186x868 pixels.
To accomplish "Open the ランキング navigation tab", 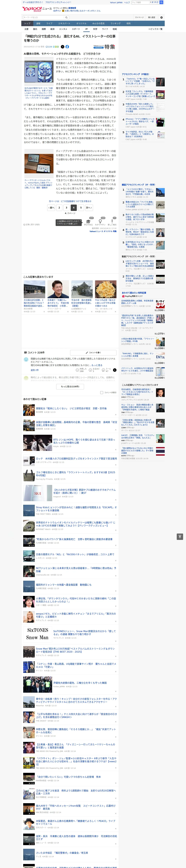I will pos(115,24).
